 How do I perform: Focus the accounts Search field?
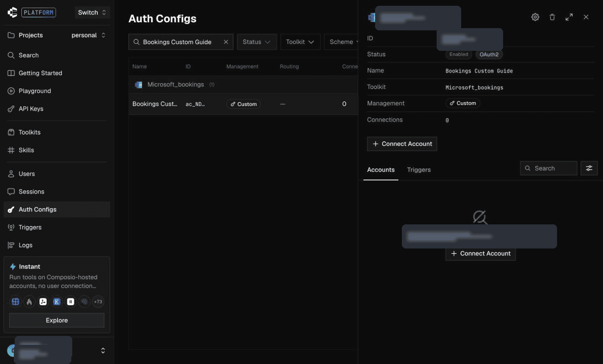(549, 168)
